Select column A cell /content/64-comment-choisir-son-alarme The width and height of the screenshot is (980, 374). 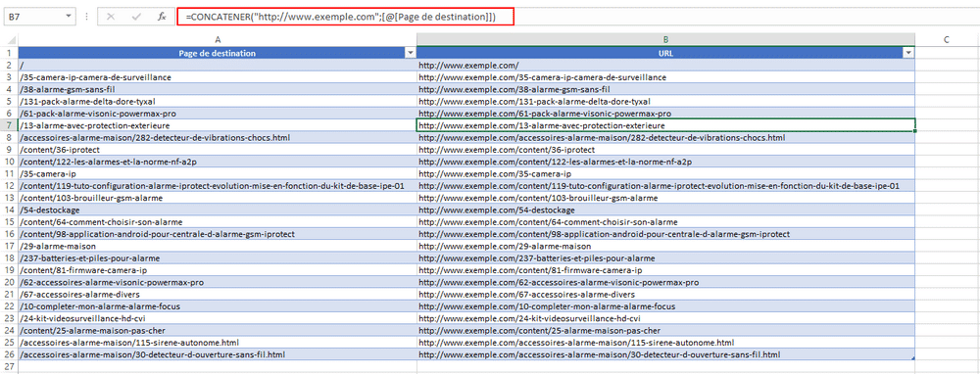click(217, 221)
